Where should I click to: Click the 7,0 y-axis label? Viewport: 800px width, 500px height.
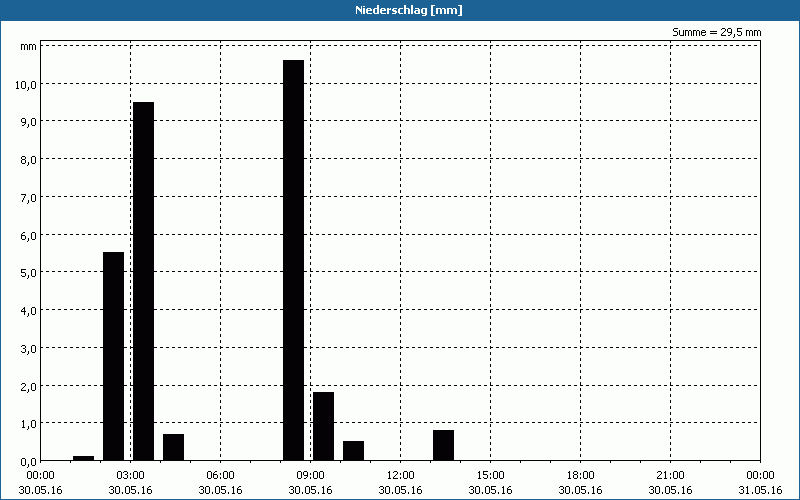(28, 197)
